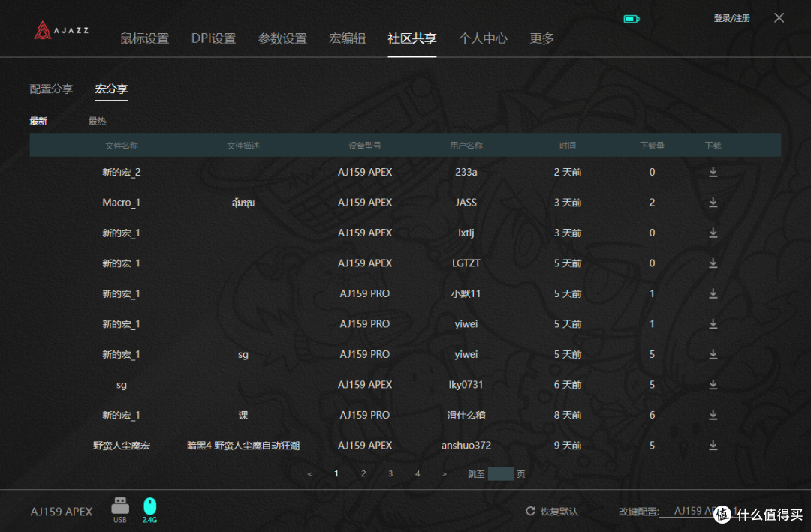Download the macro shared by lxtlj
The width and height of the screenshot is (811, 532).
pyautogui.click(x=713, y=233)
